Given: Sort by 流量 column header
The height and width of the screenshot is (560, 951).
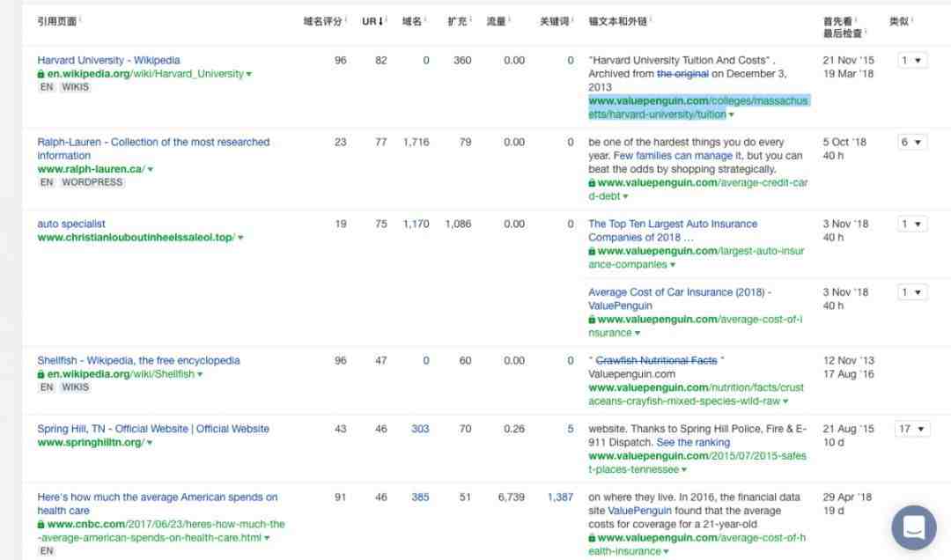Looking at the screenshot, I should (496, 21).
